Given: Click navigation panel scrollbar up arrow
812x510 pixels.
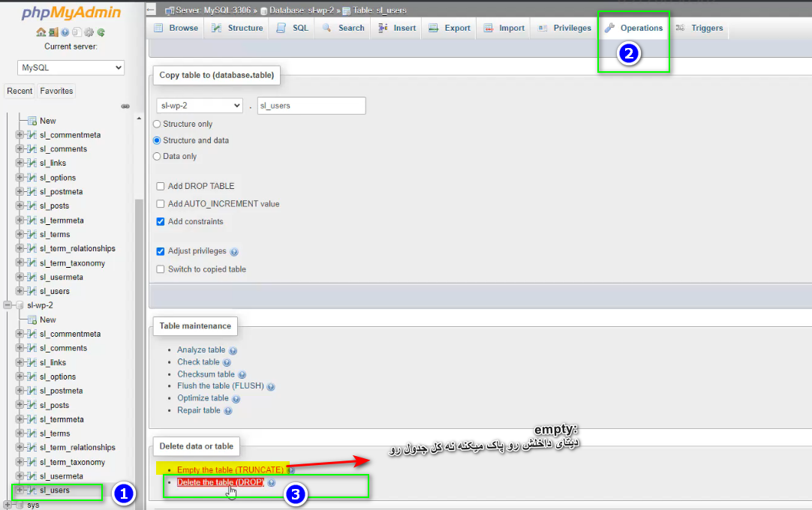Looking at the screenshot, I should pos(139,118).
